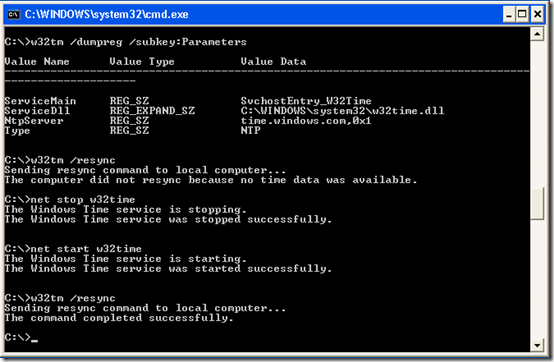Click the C:\WINDOWS\system32\cmd.exe title bar text
554x362 pixels.
coord(106,14)
